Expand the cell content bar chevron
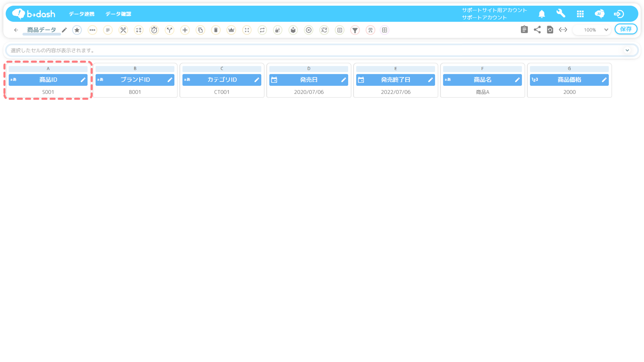644x362 pixels. (x=627, y=50)
